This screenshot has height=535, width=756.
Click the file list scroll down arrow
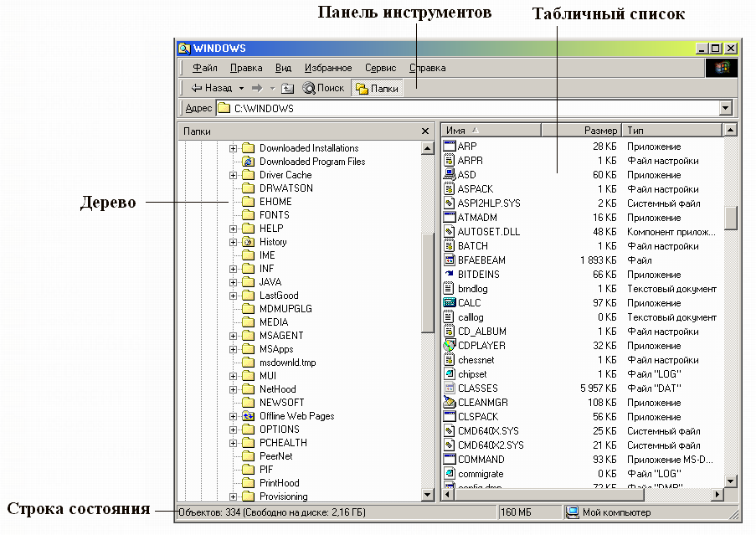coord(731,481)
